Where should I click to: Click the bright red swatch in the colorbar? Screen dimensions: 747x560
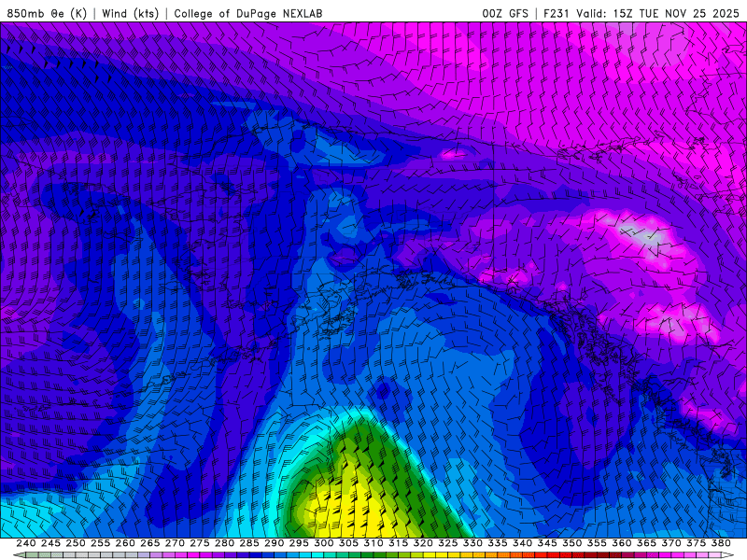542,555
